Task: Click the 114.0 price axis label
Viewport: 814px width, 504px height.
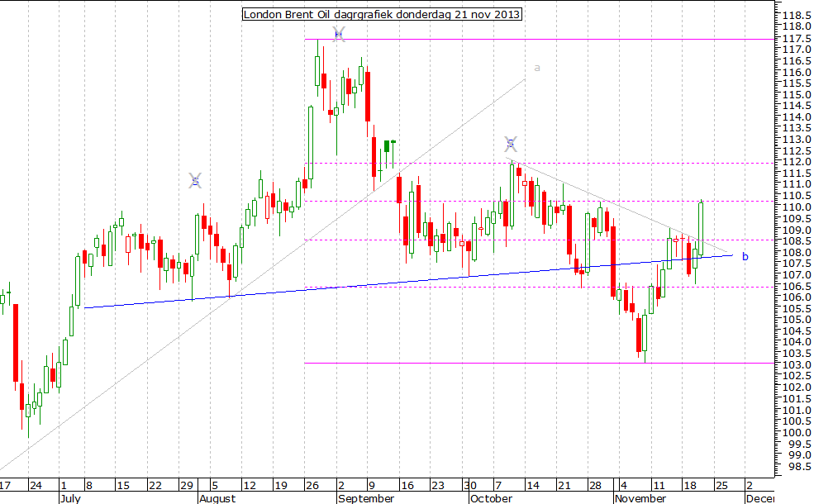Action: [797, 117]
